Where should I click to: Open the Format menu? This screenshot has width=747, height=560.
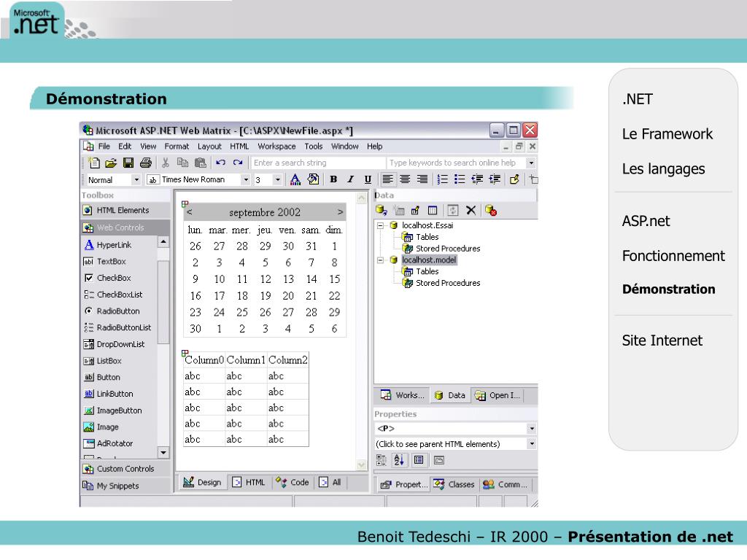click(x=177, y=146)
